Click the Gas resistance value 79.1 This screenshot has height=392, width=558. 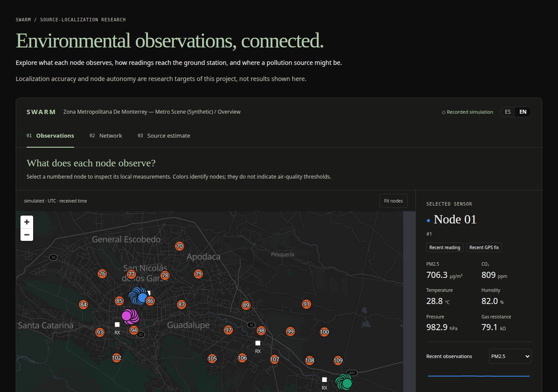[x=489, y=327]
